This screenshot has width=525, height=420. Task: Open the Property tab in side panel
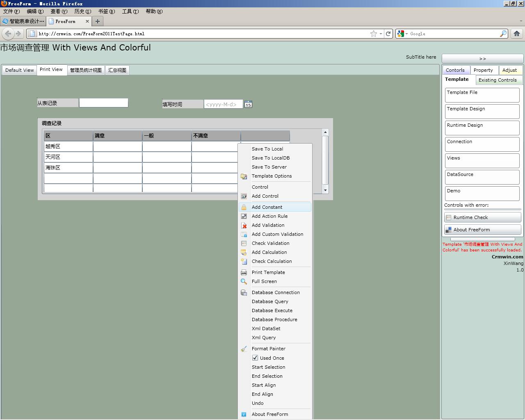click(483, 70)
